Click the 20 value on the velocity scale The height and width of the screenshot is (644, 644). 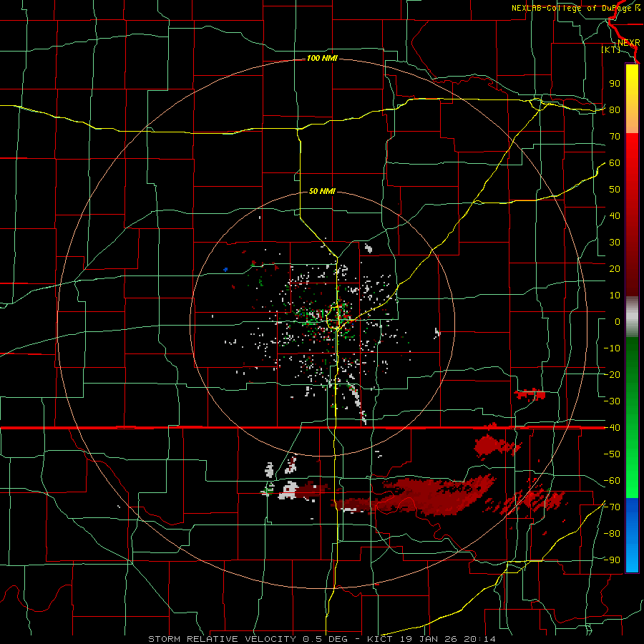pos(615,269)
